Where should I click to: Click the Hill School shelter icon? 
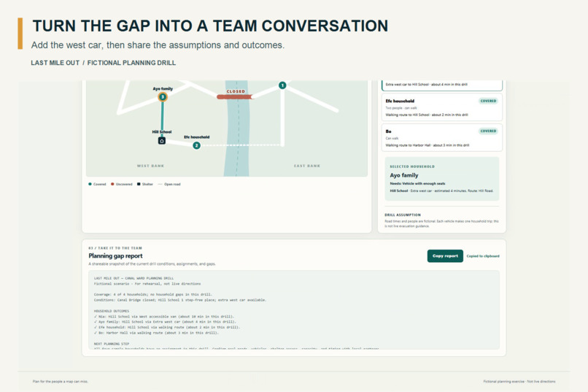162,141
